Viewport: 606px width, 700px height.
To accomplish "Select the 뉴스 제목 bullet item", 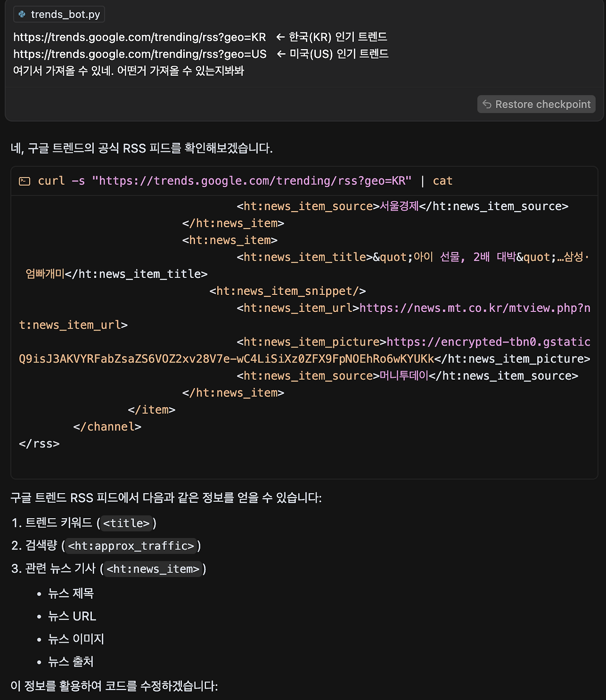I will 71,593.
